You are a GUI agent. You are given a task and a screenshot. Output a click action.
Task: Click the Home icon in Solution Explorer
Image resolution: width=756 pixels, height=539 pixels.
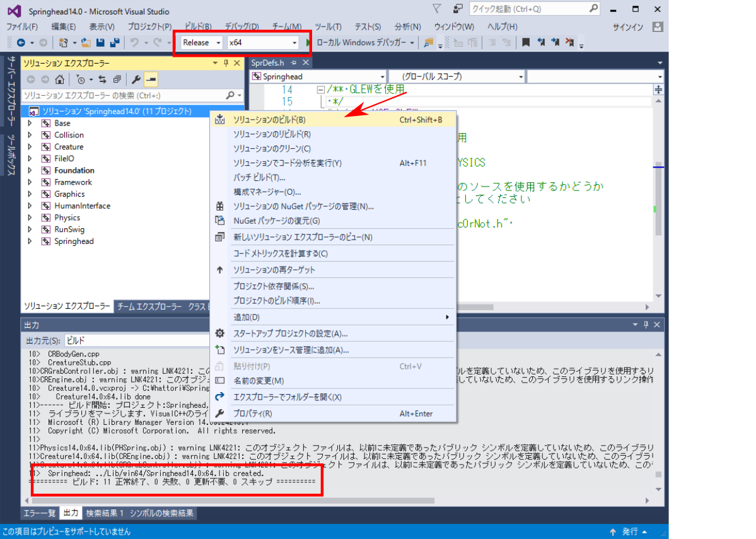coord(59,79)
